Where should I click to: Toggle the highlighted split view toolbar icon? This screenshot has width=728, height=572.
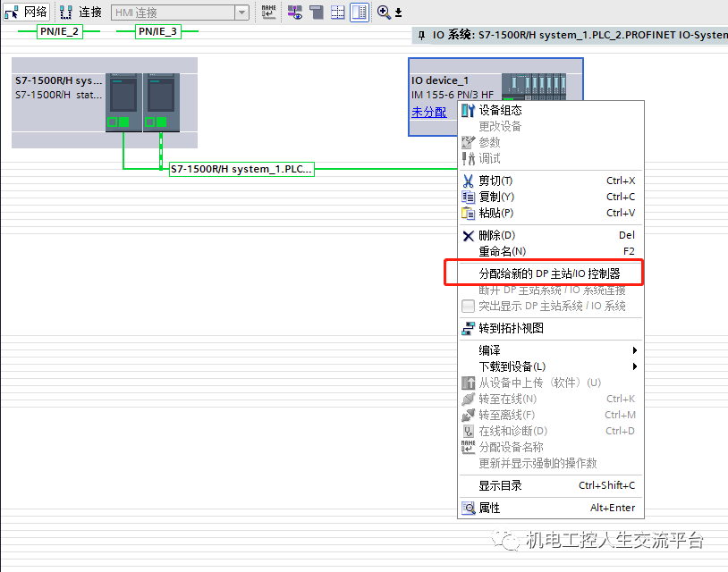pyautogui.click(x=360, y=12)
